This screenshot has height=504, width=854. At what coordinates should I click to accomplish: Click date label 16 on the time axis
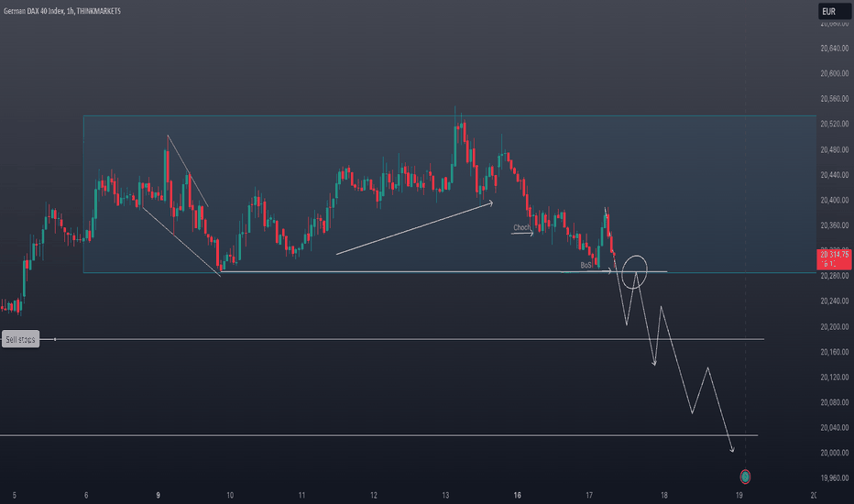point(517,495)
